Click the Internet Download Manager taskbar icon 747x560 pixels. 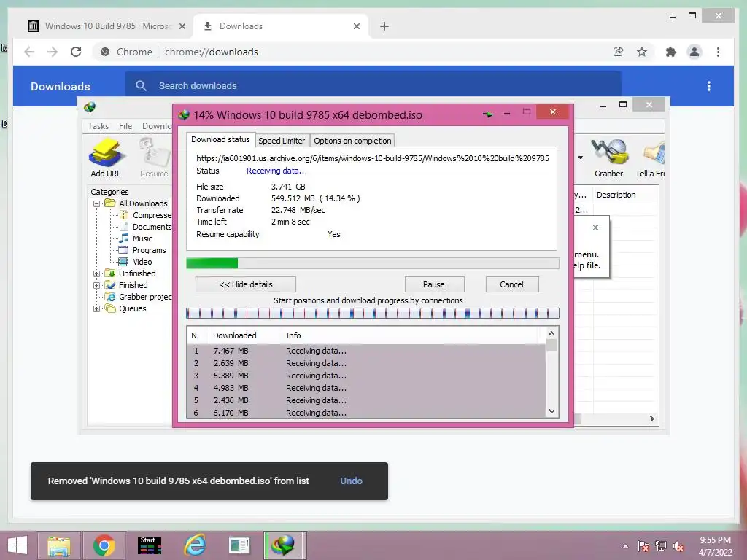(x=284, y=545)
